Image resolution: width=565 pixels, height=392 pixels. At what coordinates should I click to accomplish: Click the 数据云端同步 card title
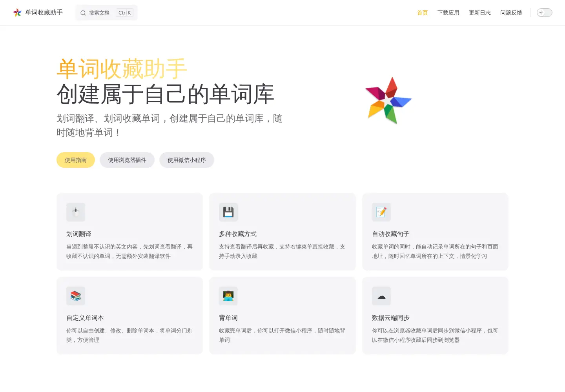(391, 318)
